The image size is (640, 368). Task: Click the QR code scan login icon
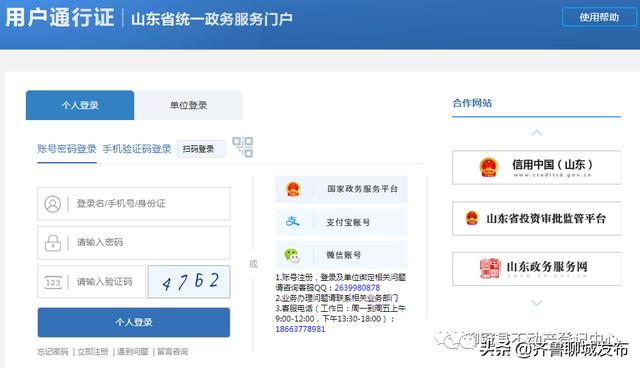click(x=243, y=147)
